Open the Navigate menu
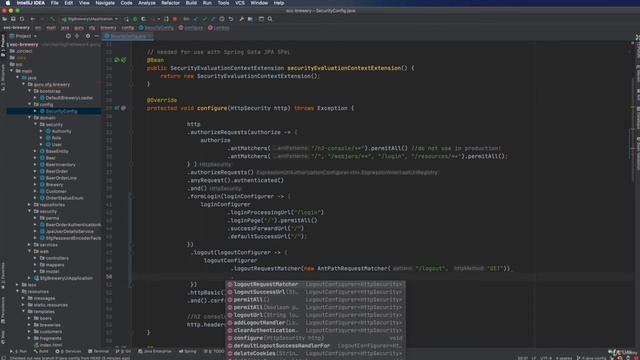Image resolution: width=640 pixels, height=360 pixels. [105, 3]
